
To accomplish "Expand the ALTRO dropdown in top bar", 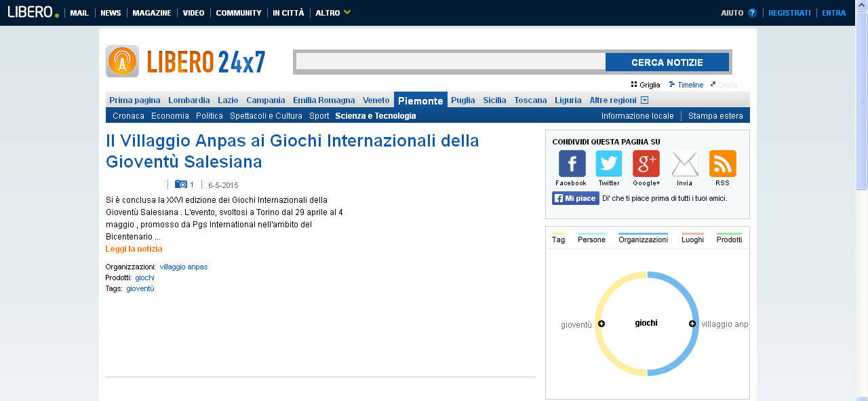I will 333,13.
